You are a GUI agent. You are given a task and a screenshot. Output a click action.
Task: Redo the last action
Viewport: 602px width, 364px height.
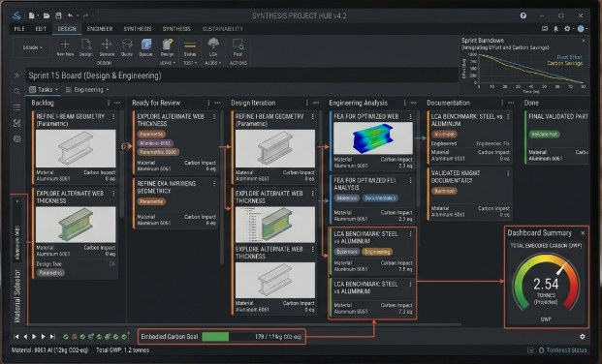point(85,15)
